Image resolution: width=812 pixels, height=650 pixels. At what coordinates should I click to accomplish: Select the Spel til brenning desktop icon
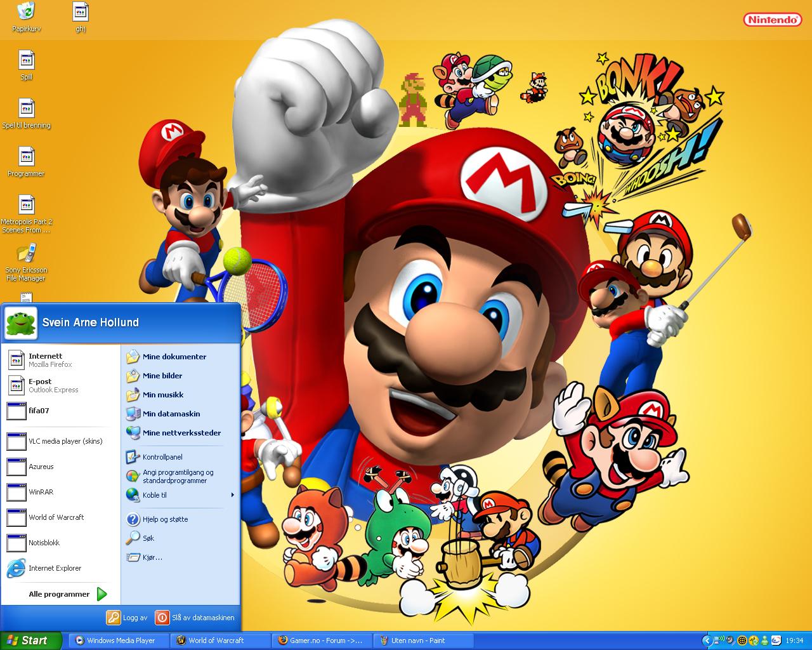pyautogui.click(x=26, y=114)
